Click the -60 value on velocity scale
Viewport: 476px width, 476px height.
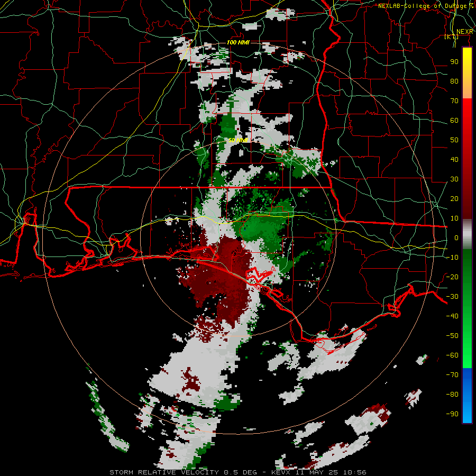[452, 355]
